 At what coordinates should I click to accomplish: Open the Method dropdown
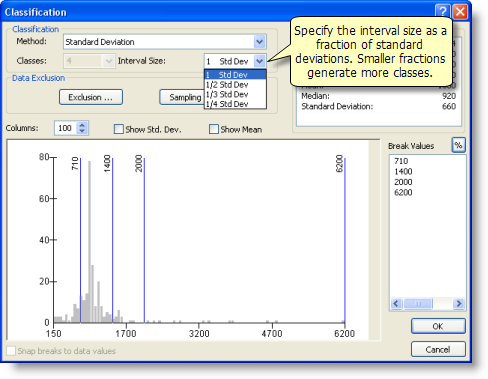pos(259,42)
